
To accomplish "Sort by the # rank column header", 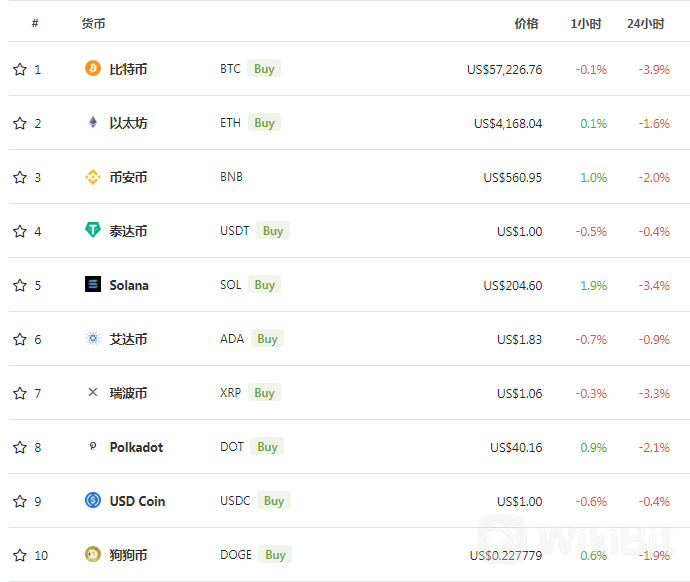I will pyautogui.click(x=35, y=23).
